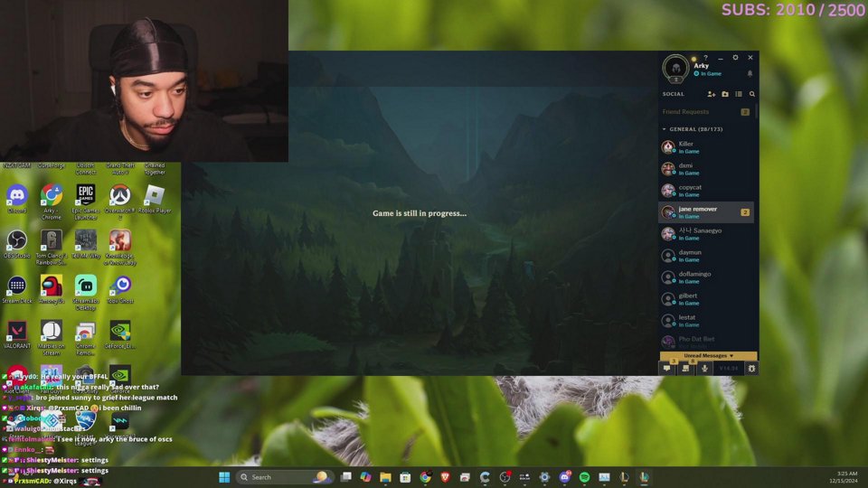Open Microsoft Store from the taskbar
868x488 pixels.
click(405, 477)
